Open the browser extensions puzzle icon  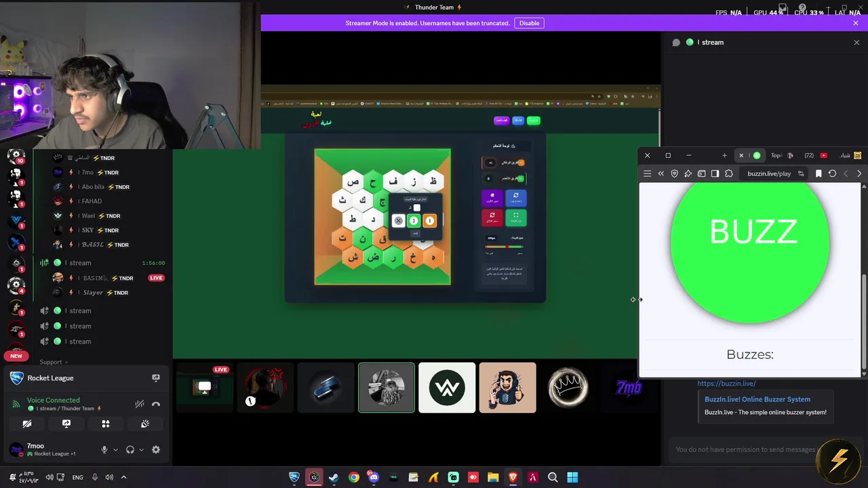[x=729, y=174]
